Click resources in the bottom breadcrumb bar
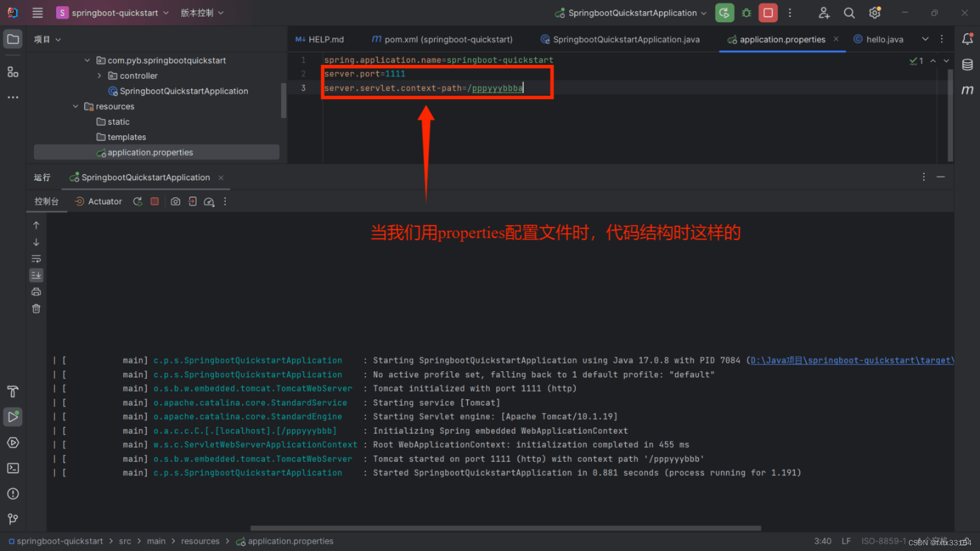Image resolution: width=980 pixels, height=551 pixels. coord(200,541)
